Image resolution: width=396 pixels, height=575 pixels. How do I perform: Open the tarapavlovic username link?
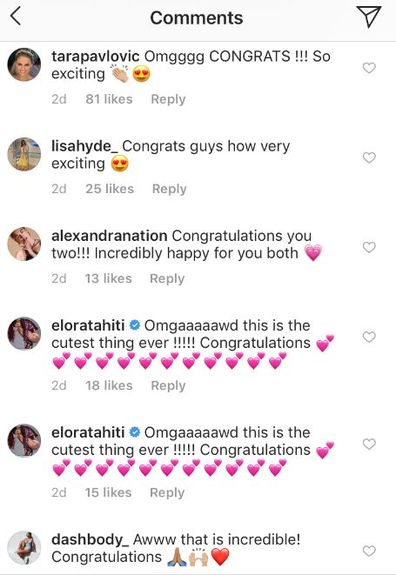tap(95, 56)
